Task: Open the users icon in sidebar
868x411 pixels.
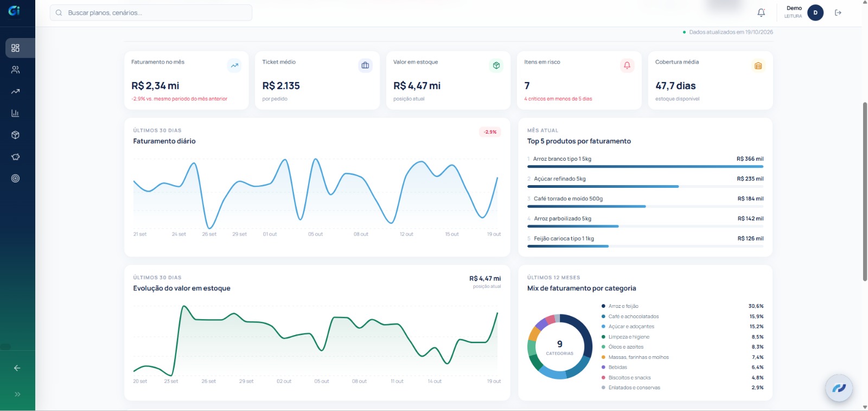Action: pos(15,69)
